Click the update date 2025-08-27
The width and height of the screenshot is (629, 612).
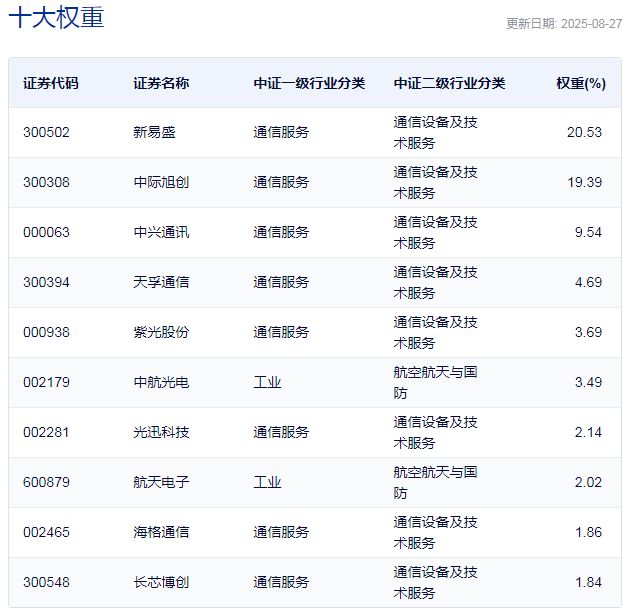[x=591, y=24]
